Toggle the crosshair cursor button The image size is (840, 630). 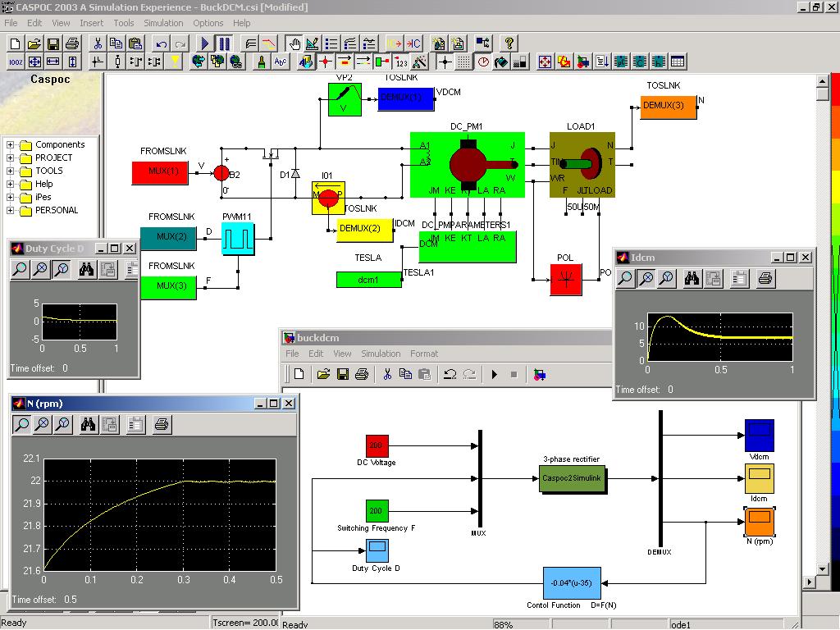pyautogui.click(x=445, y=62)
